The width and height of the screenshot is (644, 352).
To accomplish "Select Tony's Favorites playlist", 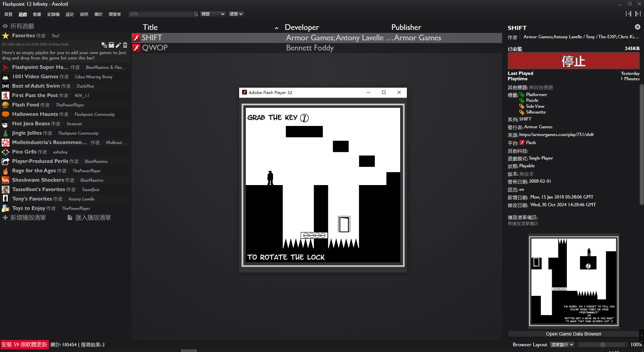I will [65, 199].
